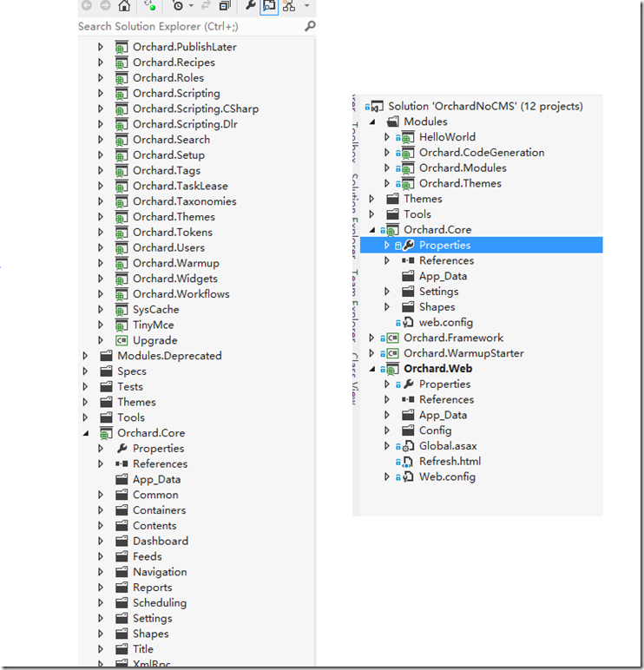The image size is (644, 670).
Task: Select the Orchard.Scripting.CSharp project
Action: coord(196,108)
